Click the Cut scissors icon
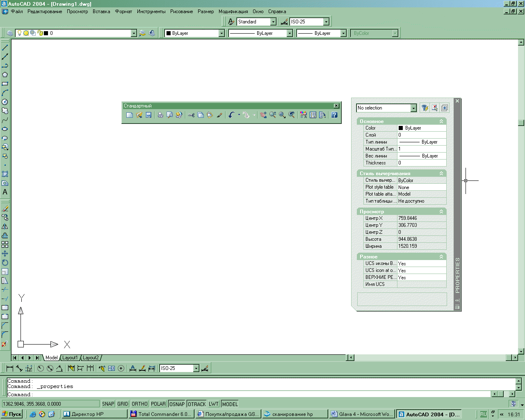 (x=191, y=115)
